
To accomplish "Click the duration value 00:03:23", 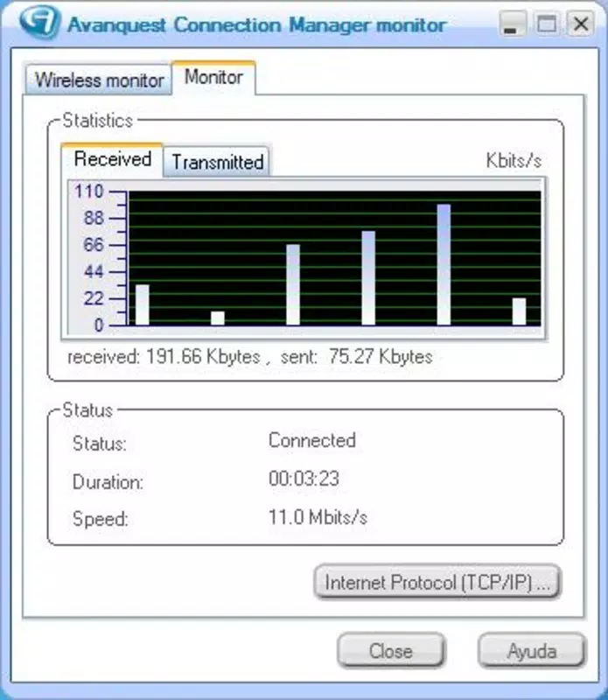I will (x=304, y=479).
